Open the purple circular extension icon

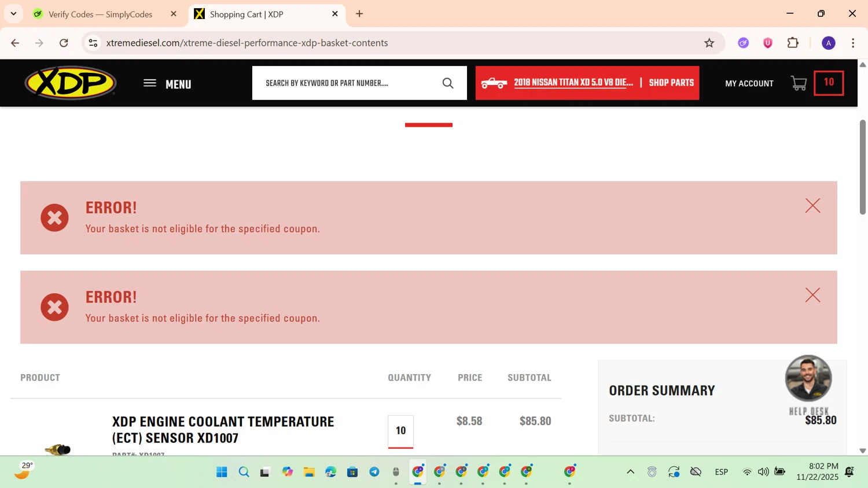[744, 43]
